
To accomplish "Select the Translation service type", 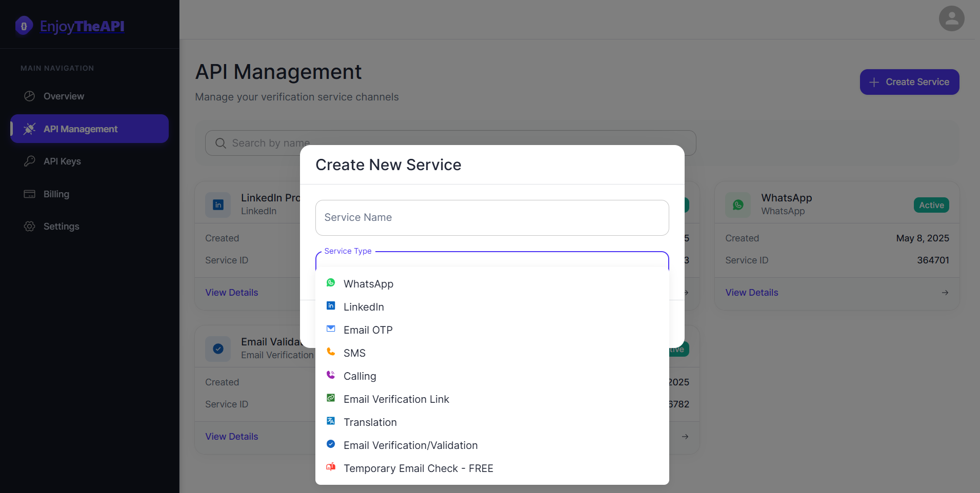I will 492,422.
